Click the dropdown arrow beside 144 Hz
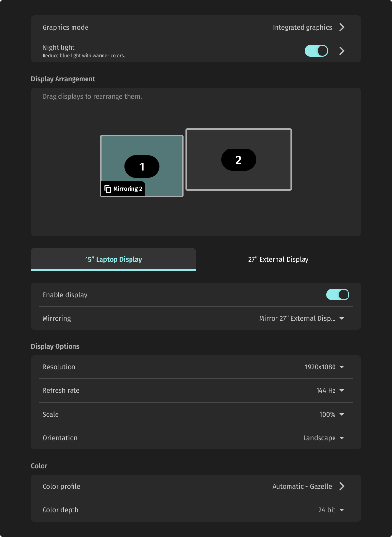The image size is (392, 537). pyautogui.click(x=342, y=390)
